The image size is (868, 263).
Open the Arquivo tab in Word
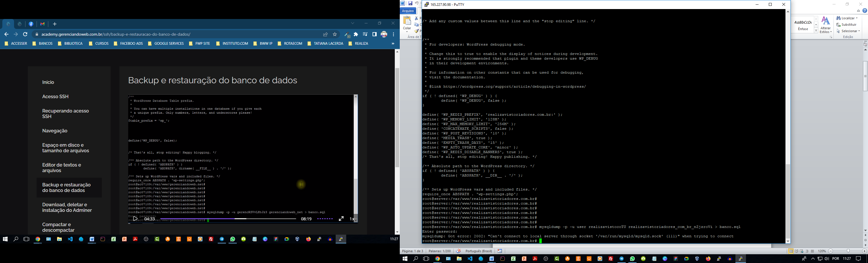pos(408,11)
